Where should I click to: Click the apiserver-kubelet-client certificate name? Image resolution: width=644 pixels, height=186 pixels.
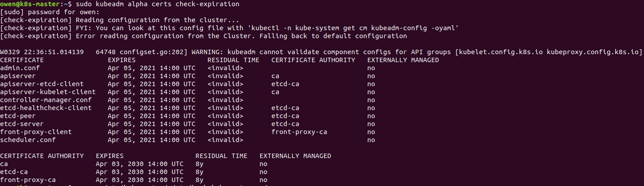[48, 92]
